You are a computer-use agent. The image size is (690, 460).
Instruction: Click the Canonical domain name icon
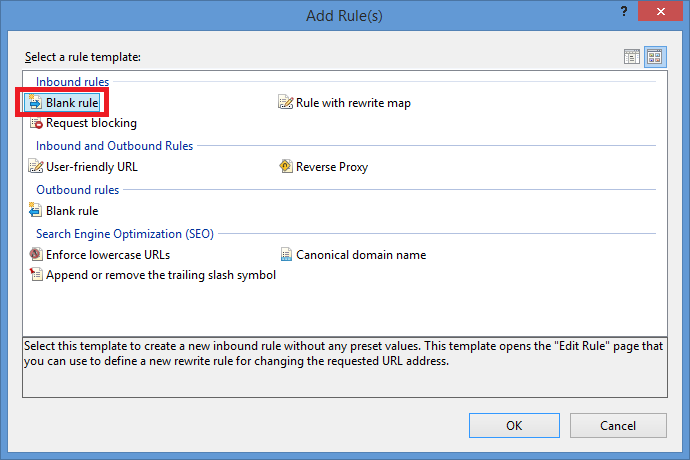coord(286,254)
